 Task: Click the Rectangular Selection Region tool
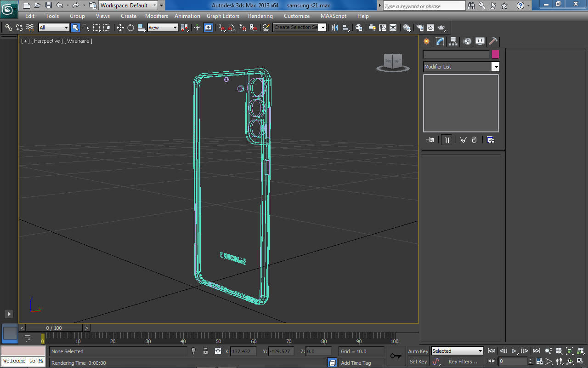[96, 28]
